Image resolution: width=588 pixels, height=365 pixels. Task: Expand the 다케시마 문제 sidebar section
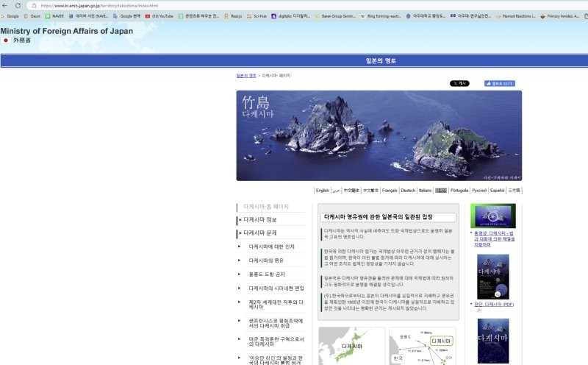point(260,233)
